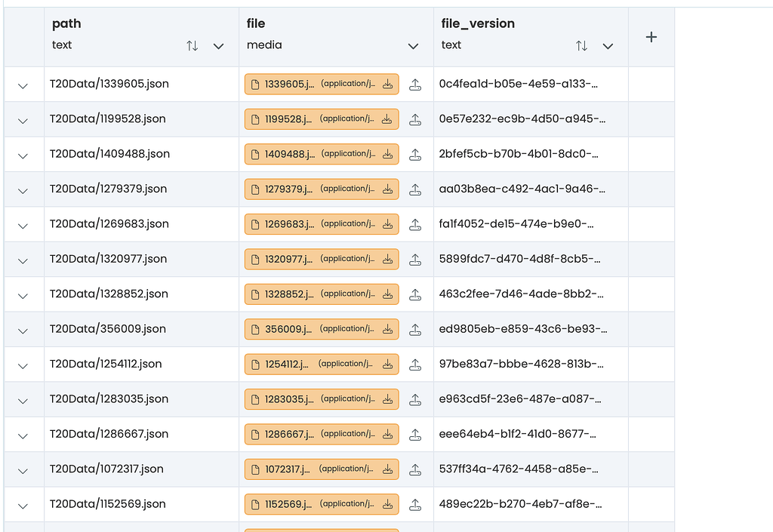The width and height of the screenshot is (773, 532).
Task: Open the file_version column options dropdown
Action: [608, 45]
